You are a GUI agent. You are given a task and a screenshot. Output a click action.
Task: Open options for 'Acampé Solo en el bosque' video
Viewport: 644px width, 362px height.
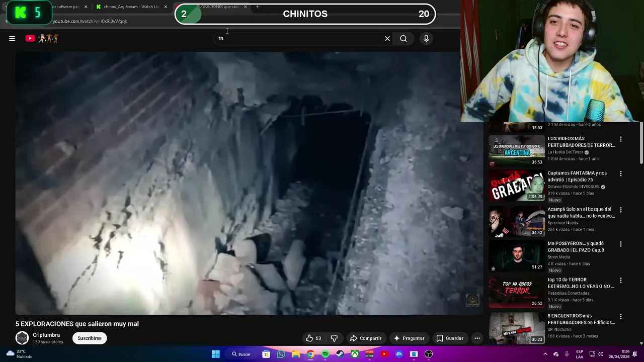[x=620, y=210]
